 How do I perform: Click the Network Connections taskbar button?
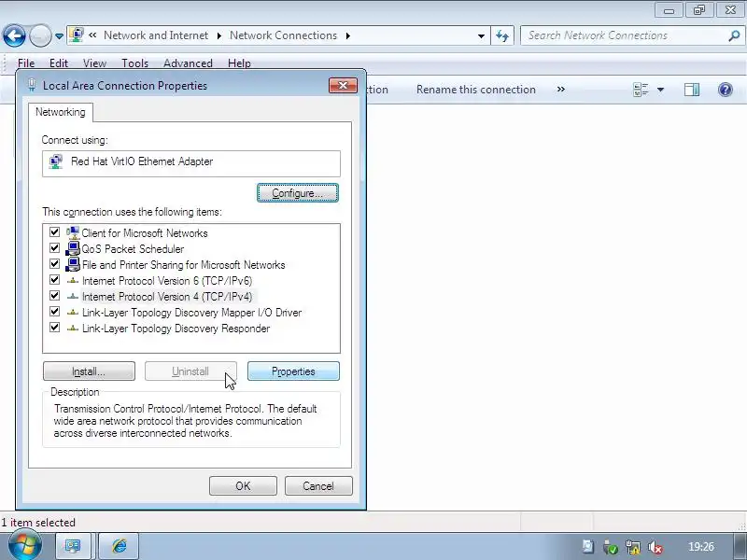point(73,546)
